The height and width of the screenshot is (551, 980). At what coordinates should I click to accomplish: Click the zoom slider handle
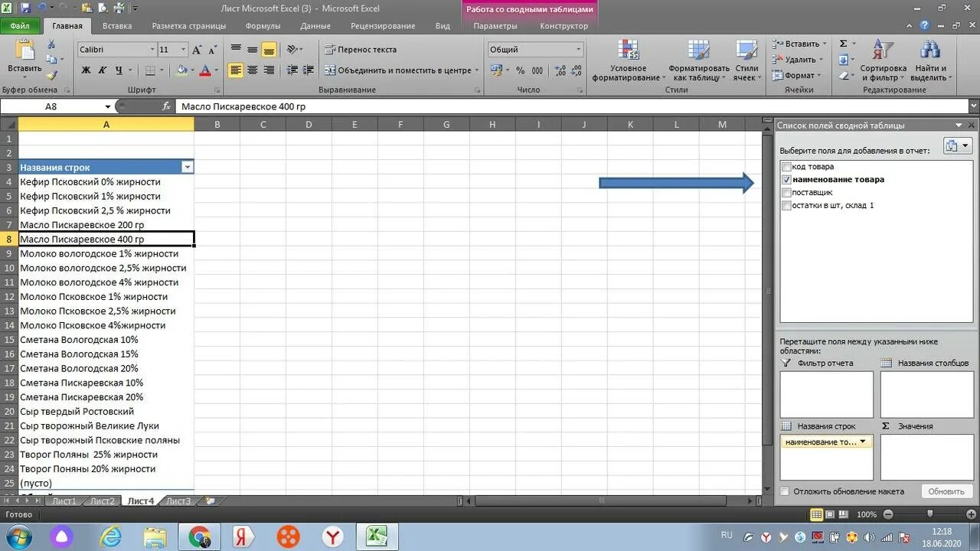(x=929, y=515)
